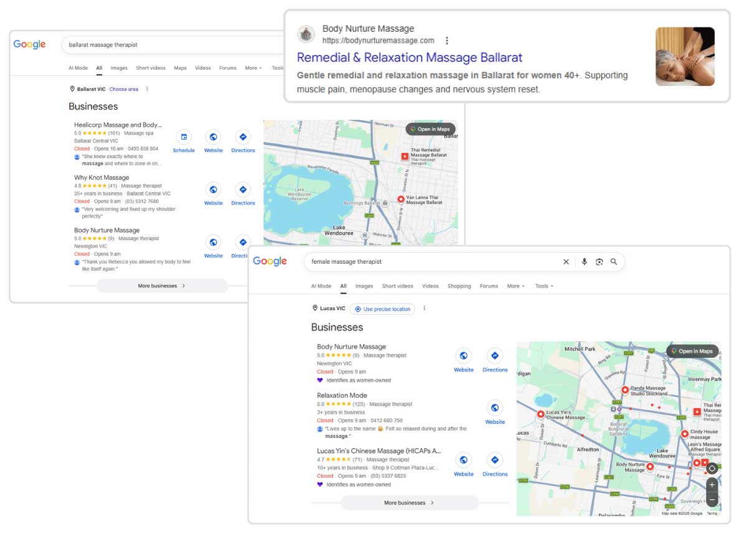Click Google logo in female massage therapist window
The height and width of the screenshot is (560, 747).
point(270,261)
